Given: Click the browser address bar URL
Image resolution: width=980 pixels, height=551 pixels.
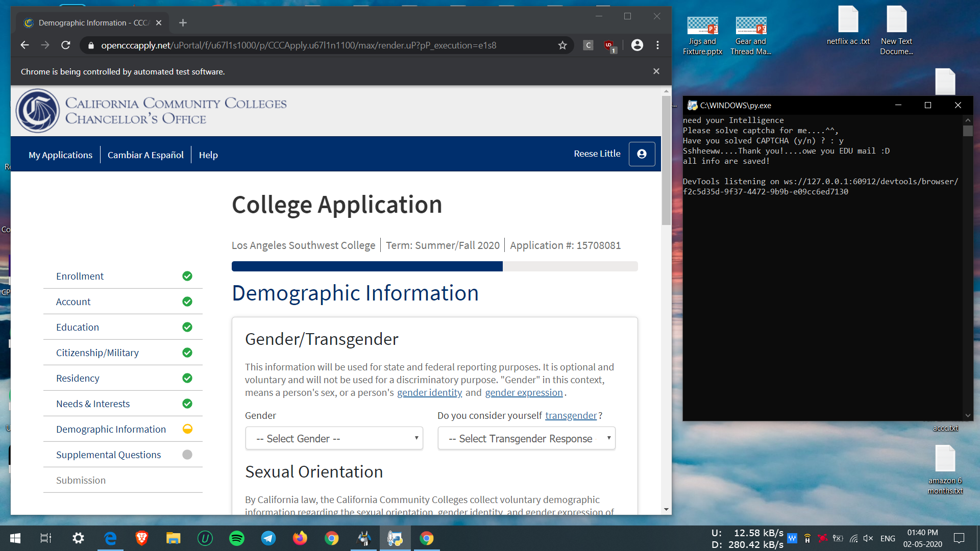Looking at the screenshot, I should pos(299,45).
